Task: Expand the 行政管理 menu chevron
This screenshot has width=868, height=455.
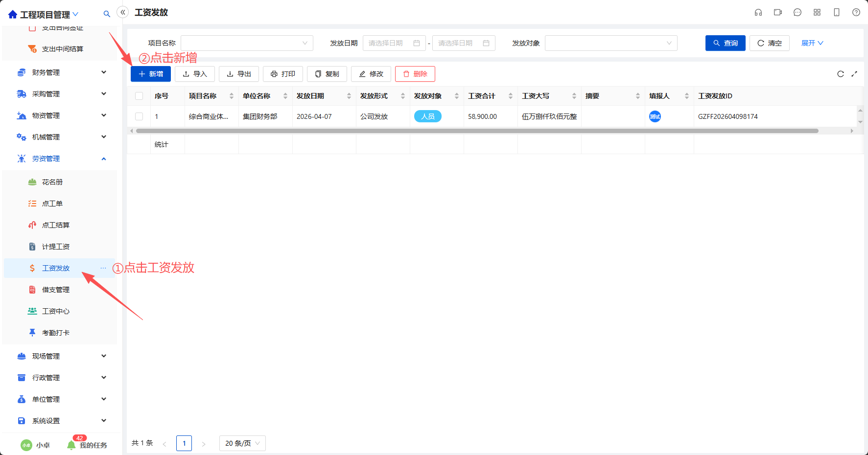Action: click(x=104, y=378)
